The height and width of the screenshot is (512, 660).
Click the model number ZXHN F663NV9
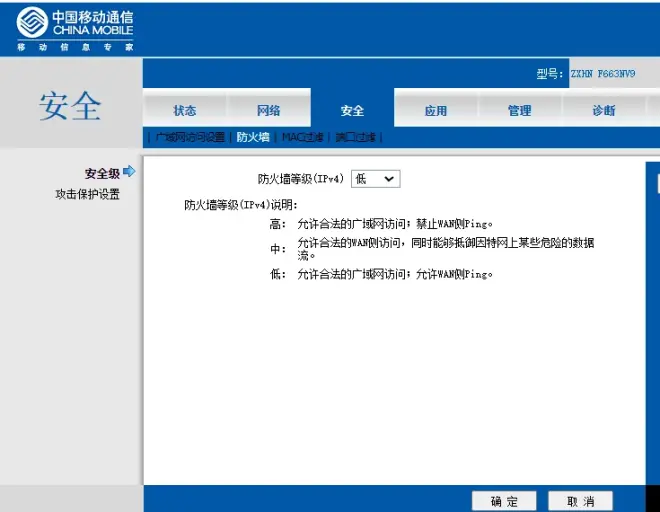(602, 74)
